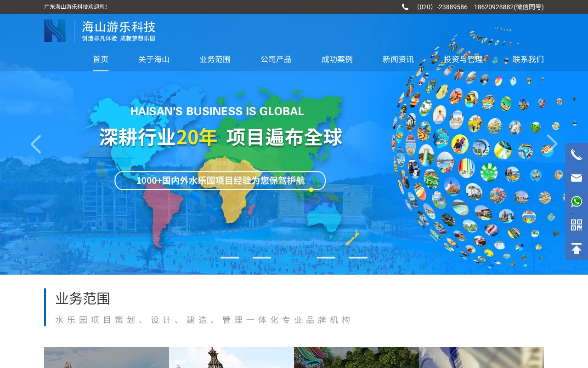Viewport: 588px width, 368px height.
Task: Switch to the second slide indicator
Action: [262, 258]
